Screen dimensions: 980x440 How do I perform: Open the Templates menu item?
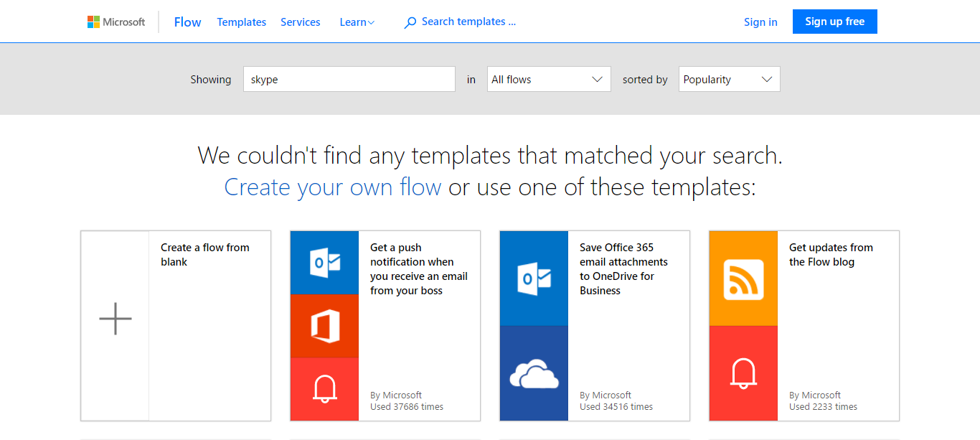[x=242, y=22]
